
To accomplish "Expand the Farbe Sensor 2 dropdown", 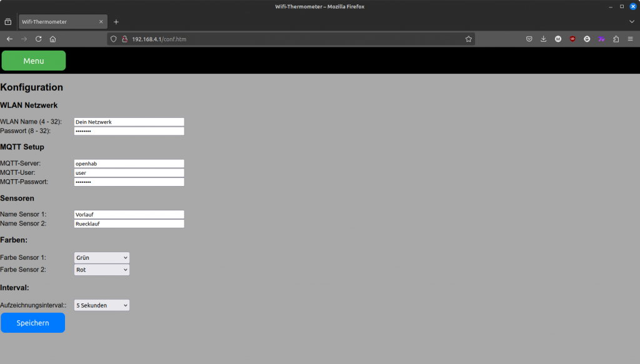I will tap(102, 270).
